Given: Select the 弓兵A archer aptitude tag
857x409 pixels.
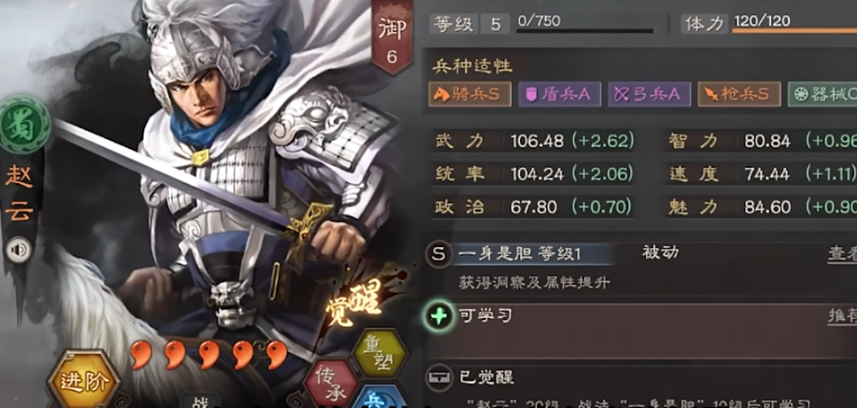Looking at the screenshot, I should point(649,95).
